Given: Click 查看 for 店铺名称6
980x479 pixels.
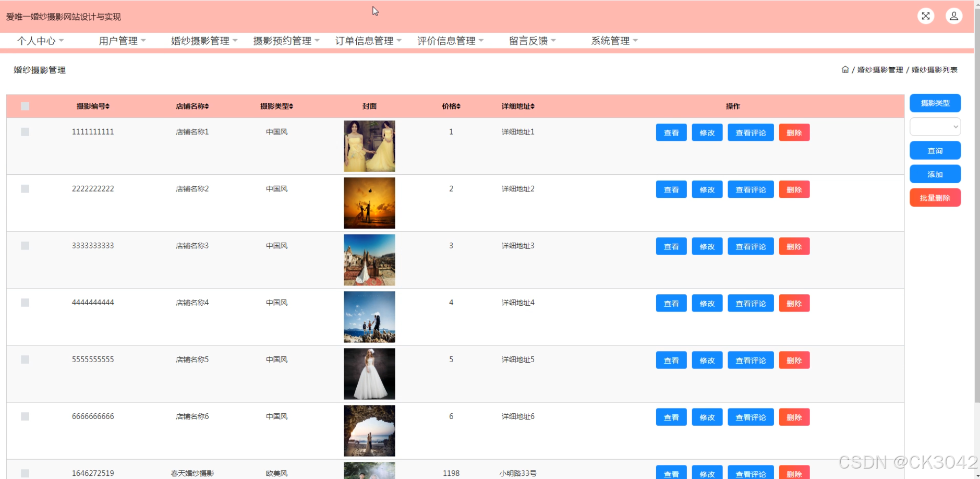Looking at the screenshot, I should [671, 417].
